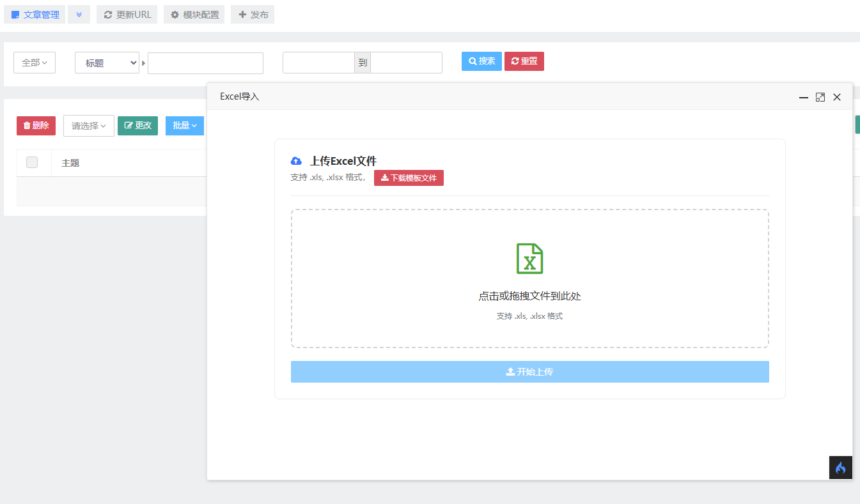Click the flame icon in bottom corner

tap(840, 468)
